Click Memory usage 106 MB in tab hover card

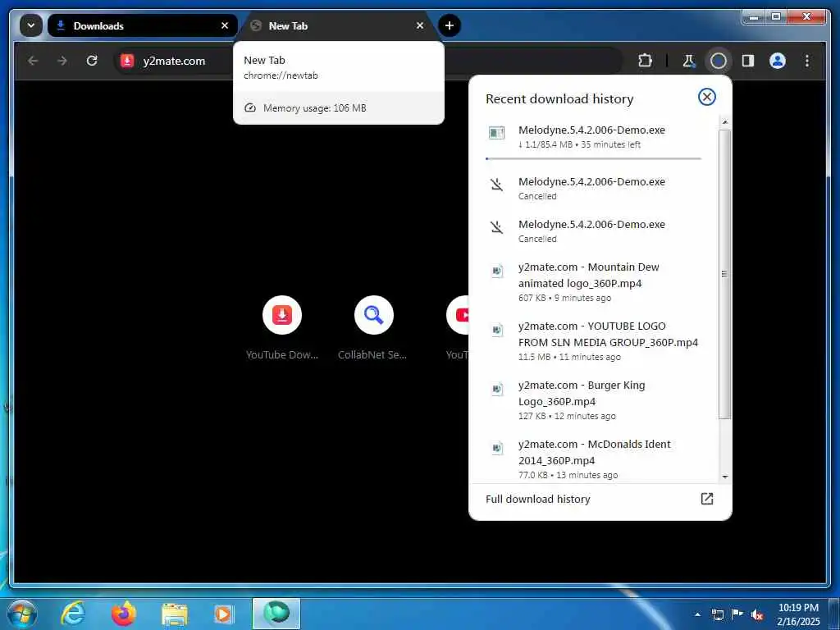314,108
